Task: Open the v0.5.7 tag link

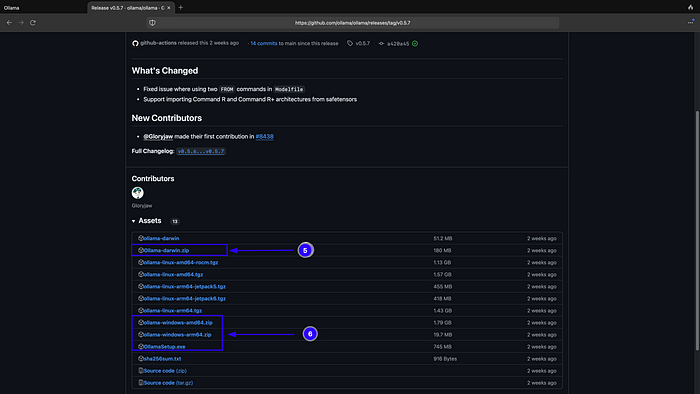Action: click(x=362, y=44)
